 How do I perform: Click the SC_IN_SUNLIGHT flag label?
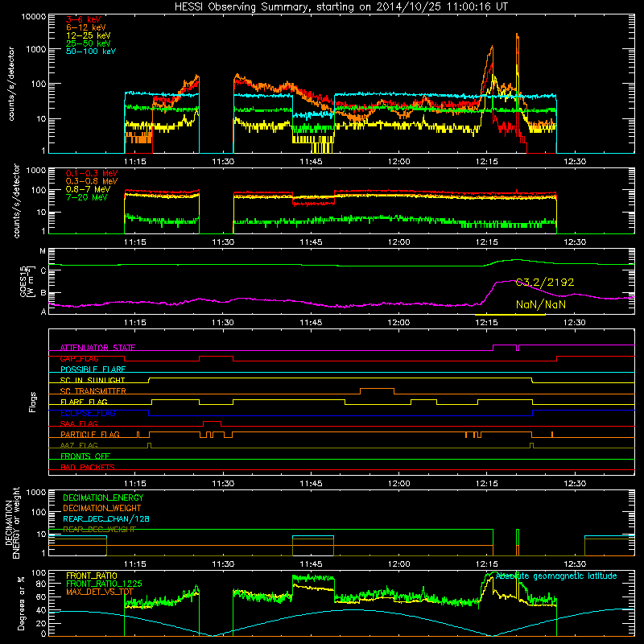point(93,380)
